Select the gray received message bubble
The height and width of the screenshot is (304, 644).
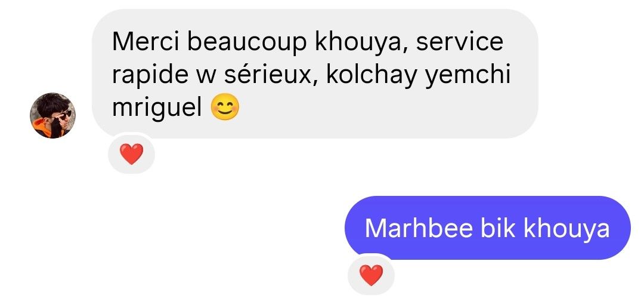315,73
